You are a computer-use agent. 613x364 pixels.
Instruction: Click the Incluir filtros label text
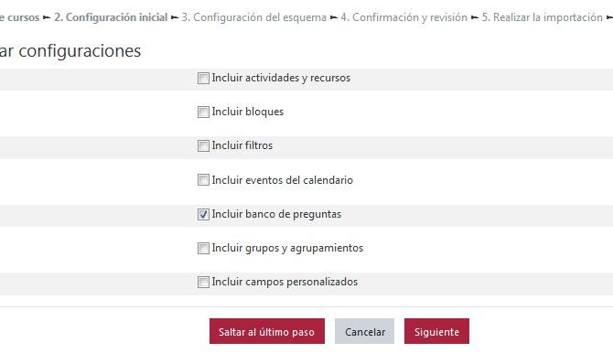[x=242, y=145]
